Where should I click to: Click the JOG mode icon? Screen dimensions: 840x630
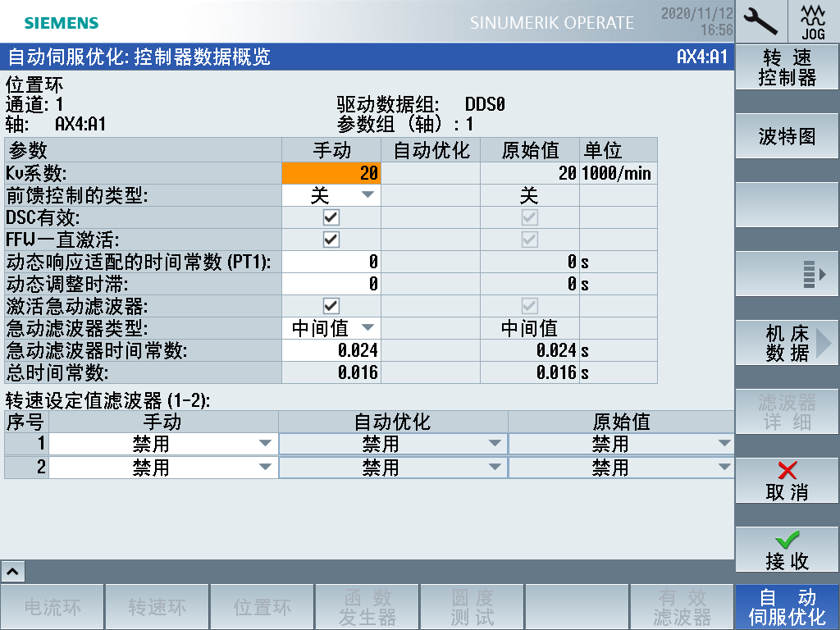(813, 21)
